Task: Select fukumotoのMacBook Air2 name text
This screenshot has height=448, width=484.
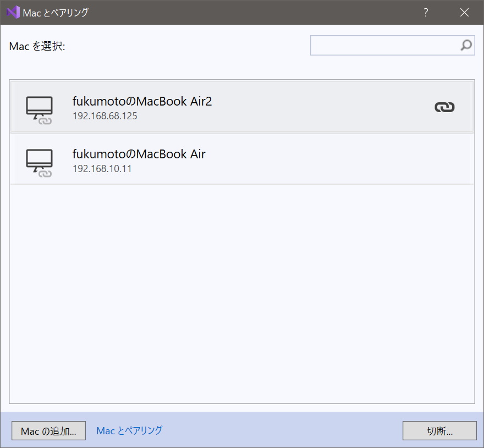Action: tap(142, 101)
